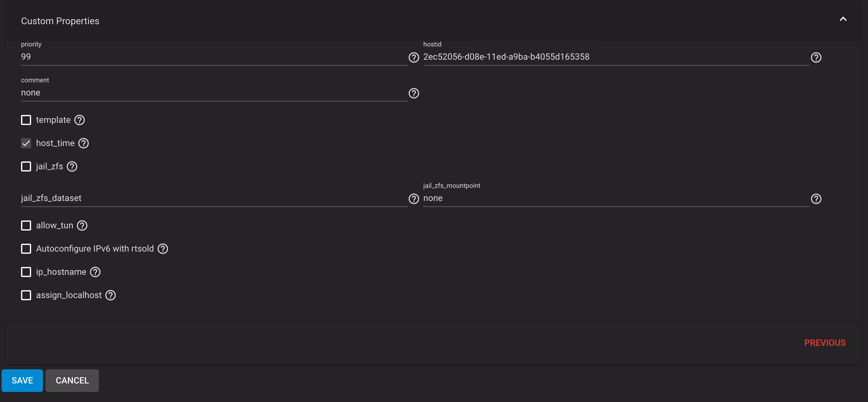Click the help icon next to priority field
This screenshot has width=868, height=402.
pyautogui.click(x=414, y=57)
